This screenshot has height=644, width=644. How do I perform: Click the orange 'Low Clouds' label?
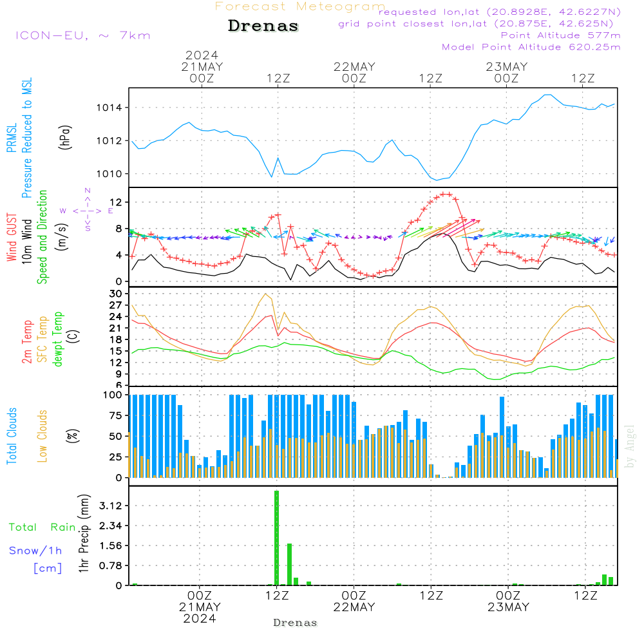tap(43, 436)
